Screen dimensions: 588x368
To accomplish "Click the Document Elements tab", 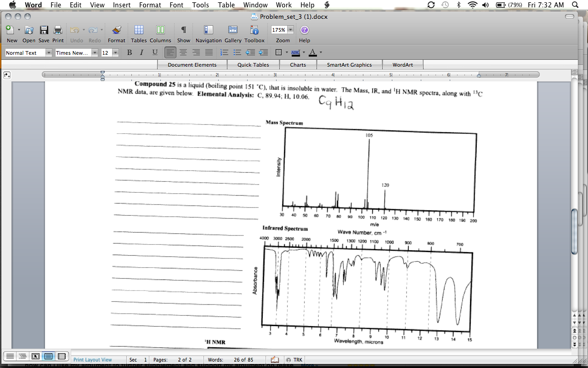I will click(192, 65).
